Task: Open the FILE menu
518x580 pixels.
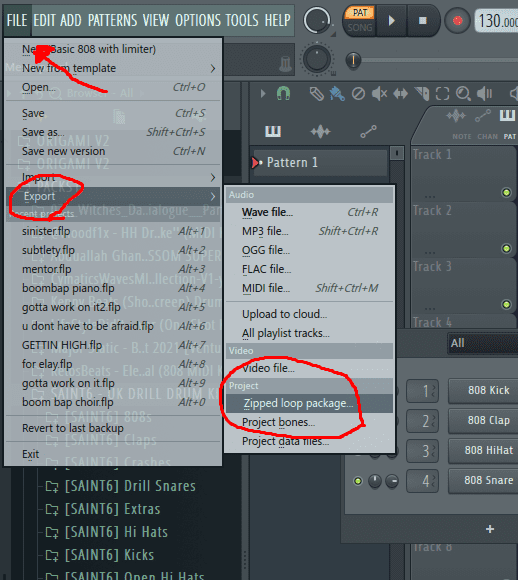Action: tap(17, 20)
